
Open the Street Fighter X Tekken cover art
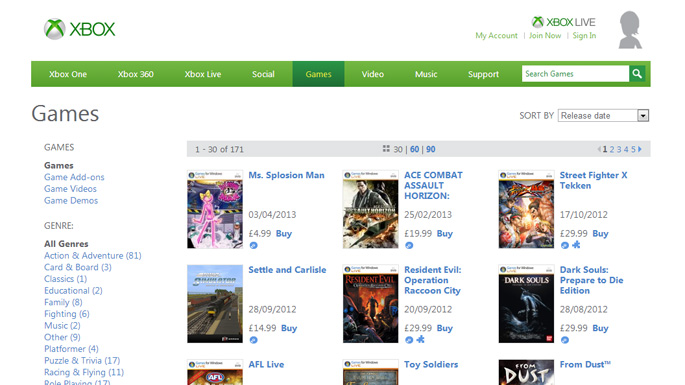point(526,209)
